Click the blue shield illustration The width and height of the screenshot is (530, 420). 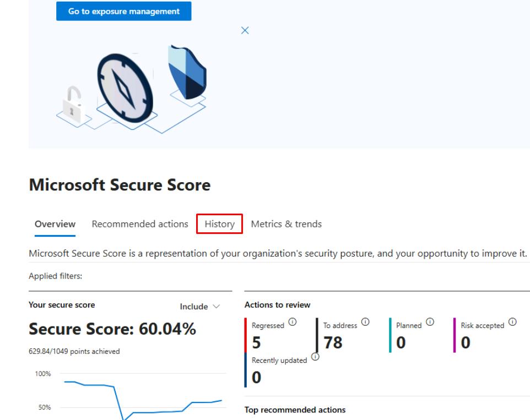(187, 70)
